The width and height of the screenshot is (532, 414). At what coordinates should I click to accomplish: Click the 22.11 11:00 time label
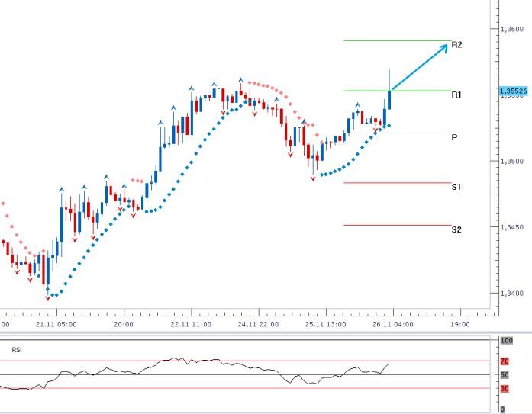(191, 324)
